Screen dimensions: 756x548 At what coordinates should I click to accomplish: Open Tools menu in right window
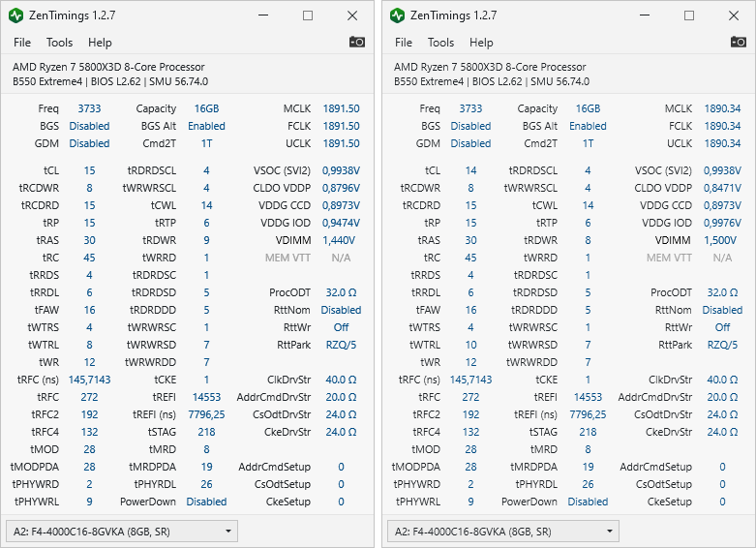click(440, 43)
